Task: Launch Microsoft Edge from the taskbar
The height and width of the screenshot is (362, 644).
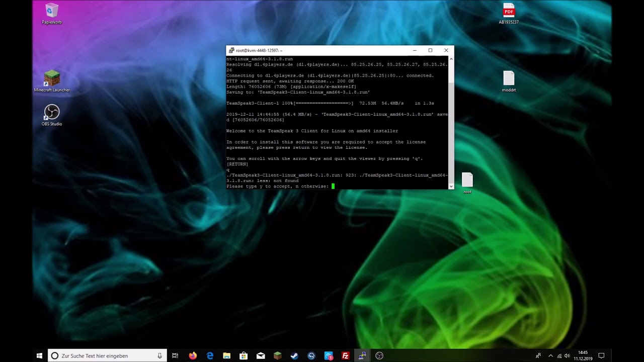Action: point(210,355)
